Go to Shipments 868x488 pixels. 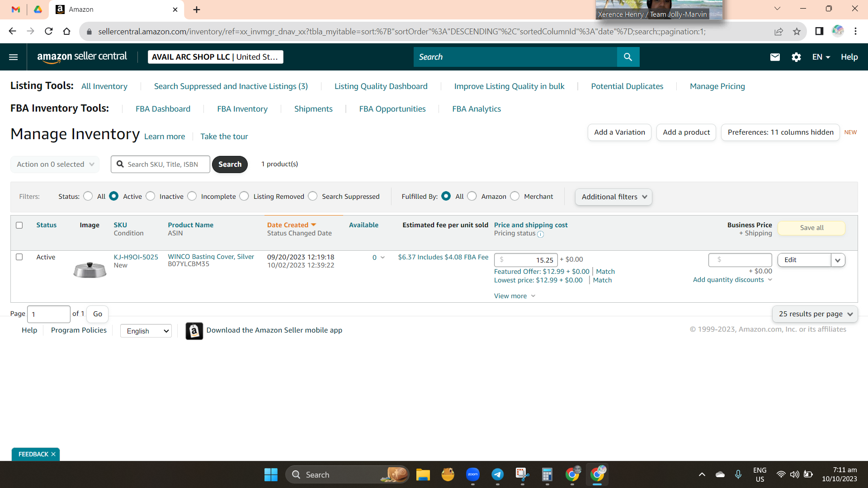[313, 109]
